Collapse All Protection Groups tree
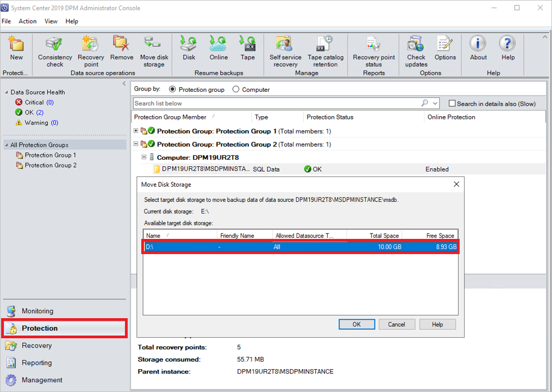 pyautogui.click(x=7, y=145)
